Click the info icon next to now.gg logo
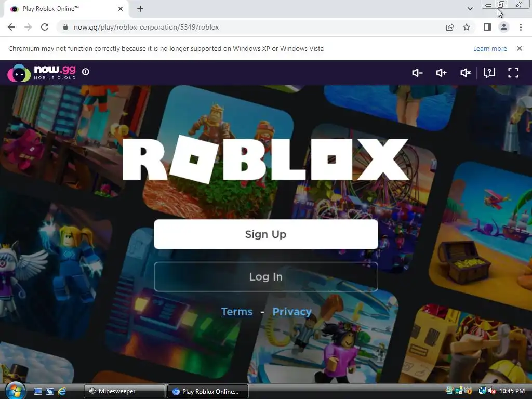Image resolution: width=532 pixels, height=399 pixels. pos(86,72)
